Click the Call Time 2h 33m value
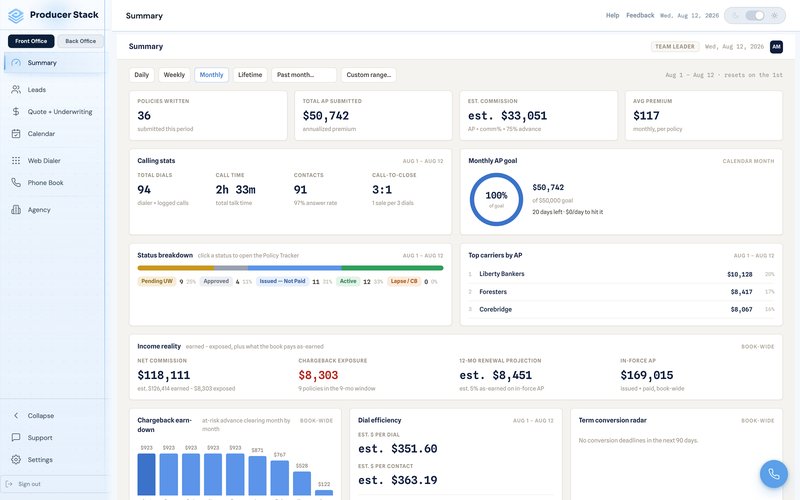The image size is (800, 500). click(x=235, y=190)
